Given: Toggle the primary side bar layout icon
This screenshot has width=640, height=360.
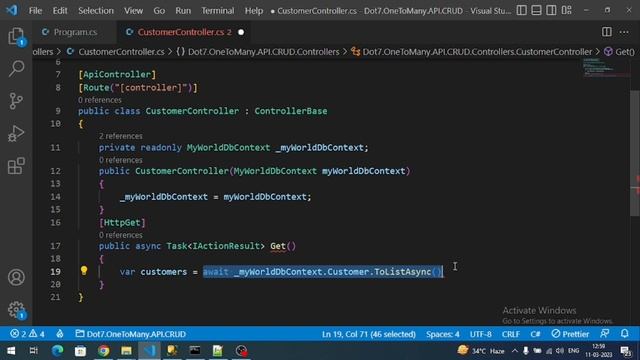Looking at the screenshot, I should [x=521, y=10].
